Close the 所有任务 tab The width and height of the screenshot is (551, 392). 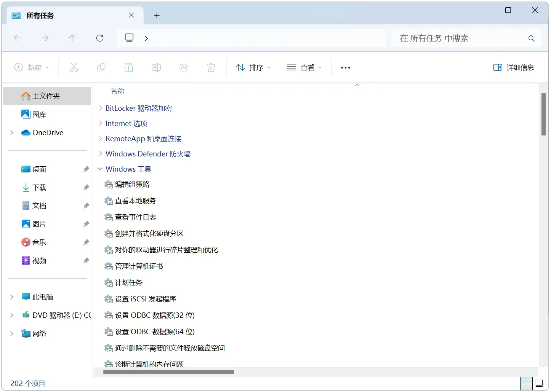pyautogui.click(x=131, y=15)
